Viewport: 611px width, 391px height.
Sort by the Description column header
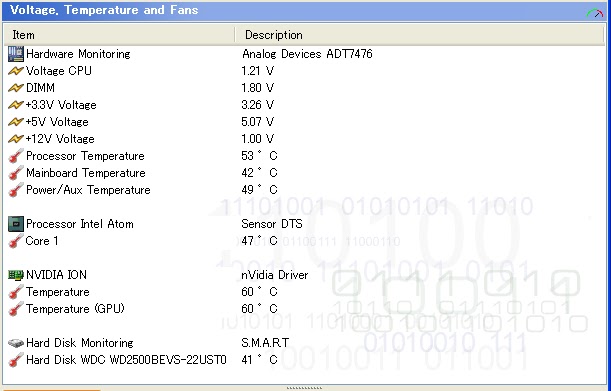[x=419, y=35]
